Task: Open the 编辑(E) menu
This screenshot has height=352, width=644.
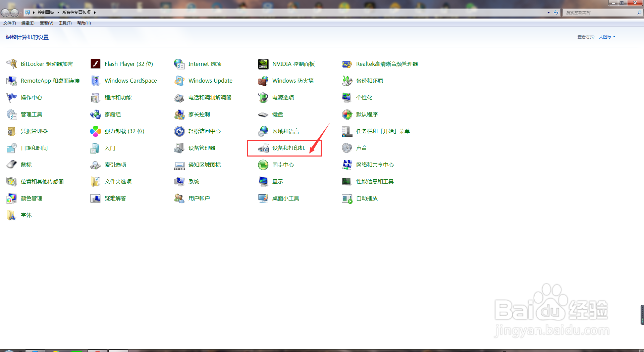Action: click(x=28, y=23)
